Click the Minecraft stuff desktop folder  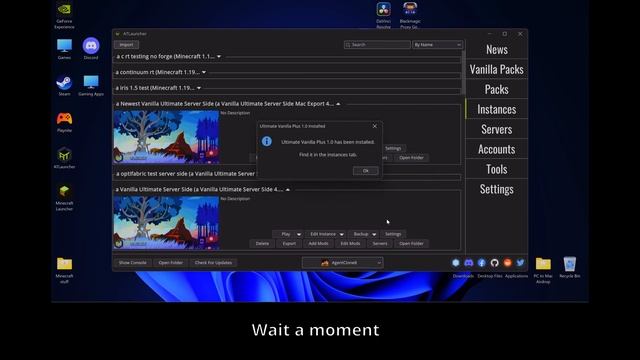coord(64,270)
